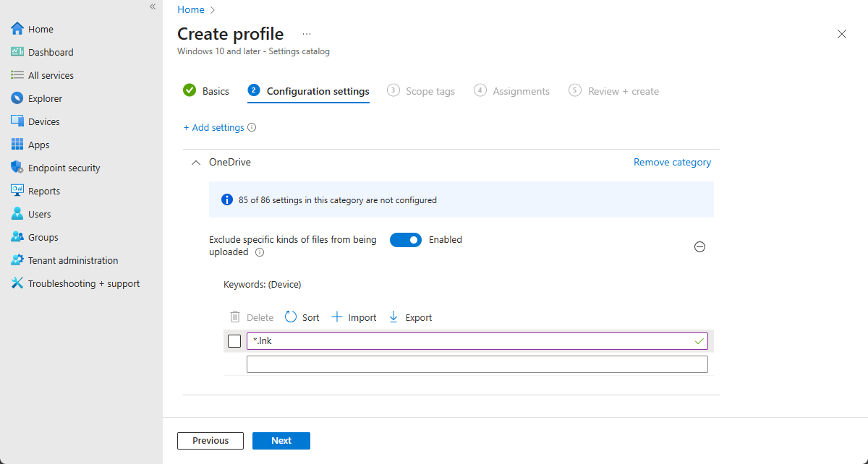
Task: Click the Home breadcrumb link
Action: pos(191,9)
